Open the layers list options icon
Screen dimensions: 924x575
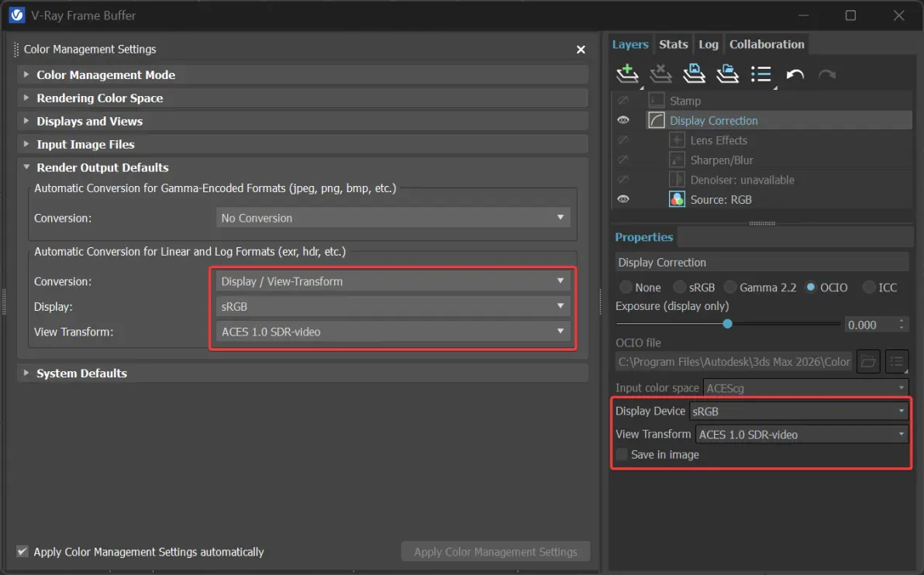coord(760,74)
